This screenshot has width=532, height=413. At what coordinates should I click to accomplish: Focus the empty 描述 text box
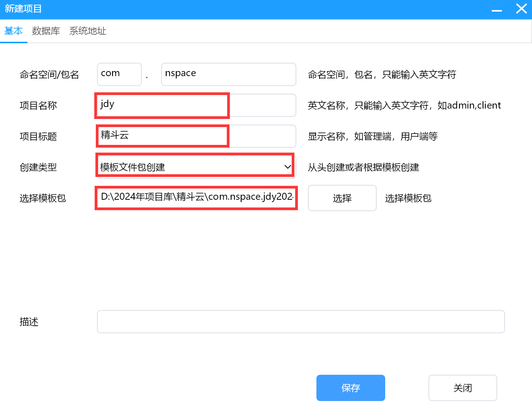(x=301, y=321)
